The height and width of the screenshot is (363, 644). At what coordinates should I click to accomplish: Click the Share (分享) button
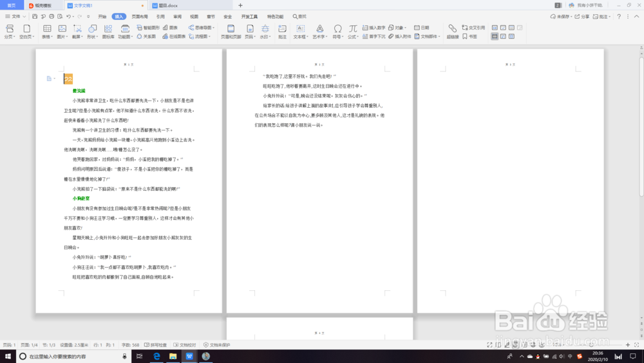pos(582,17)
